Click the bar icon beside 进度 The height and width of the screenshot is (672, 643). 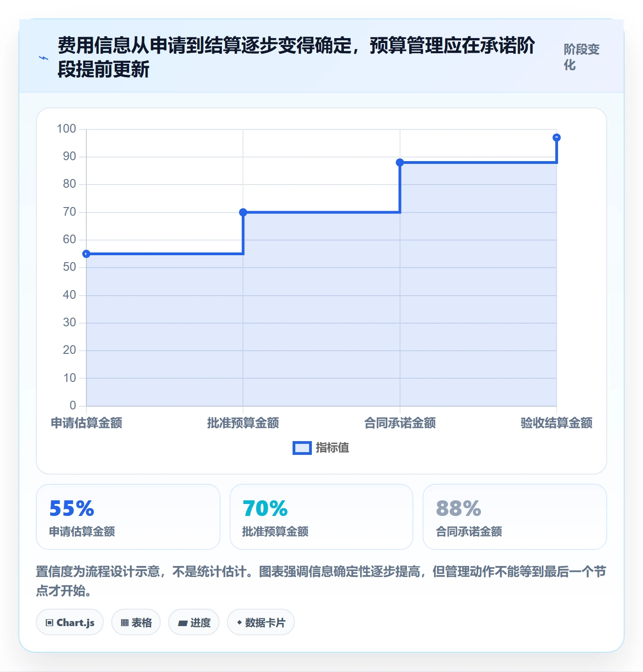click(182, 623)
